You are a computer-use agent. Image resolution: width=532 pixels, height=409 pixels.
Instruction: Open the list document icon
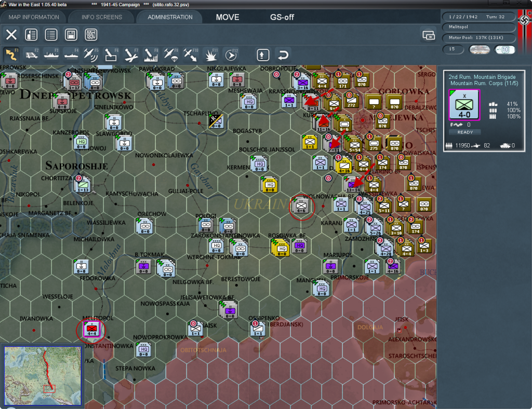click(x=51, y=35)
